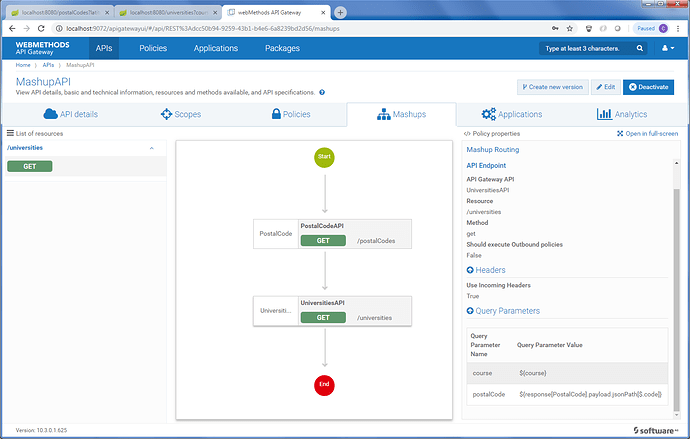Click Create new version button
Image resolution: width=690 pixels, height=439 pixels.
coord(553,87)
